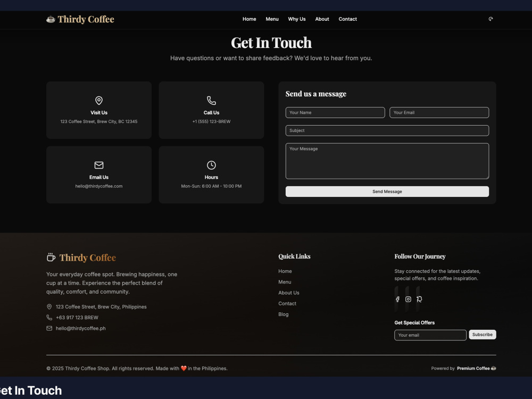This screenshot has height=399, width=532.
Task: Focus the Your Message text area
Action: point(387,161)
